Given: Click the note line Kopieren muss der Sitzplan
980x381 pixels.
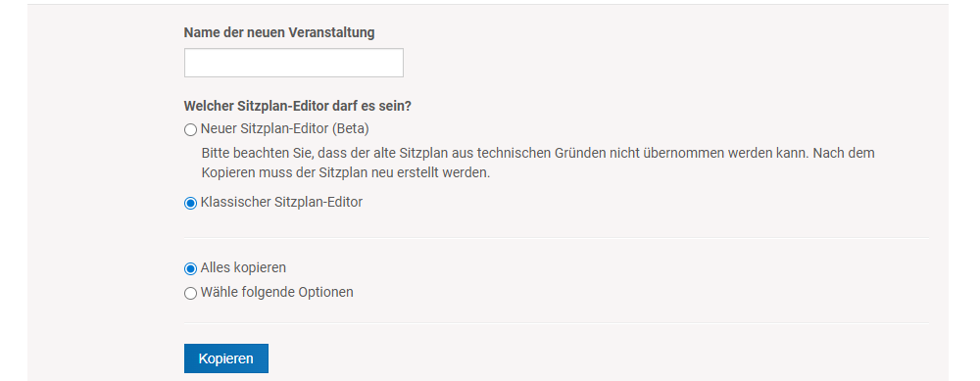Looking at the screenshot, I should tap(346, 173).
